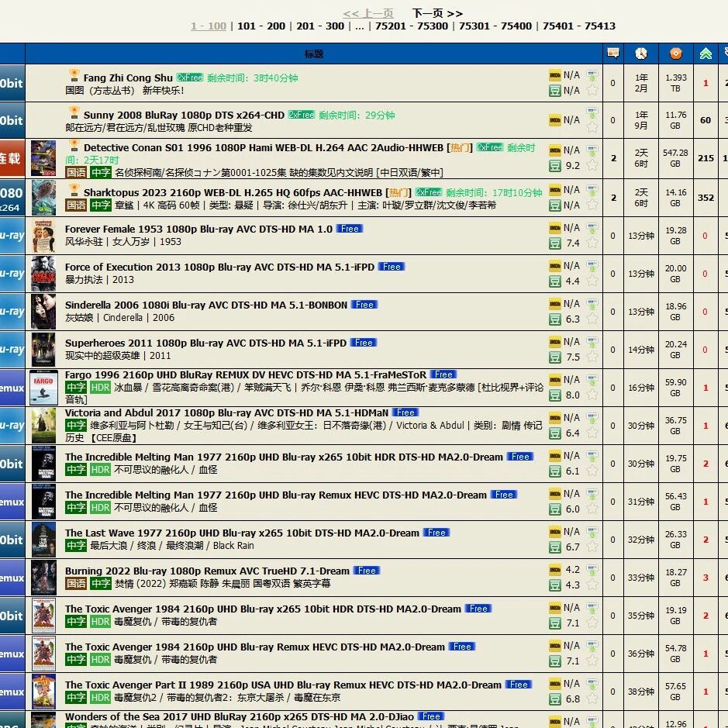728x728 pixels.
Task: Jump to page range 101 - 200
Action: pyautogui.click(x=261, y=26)
